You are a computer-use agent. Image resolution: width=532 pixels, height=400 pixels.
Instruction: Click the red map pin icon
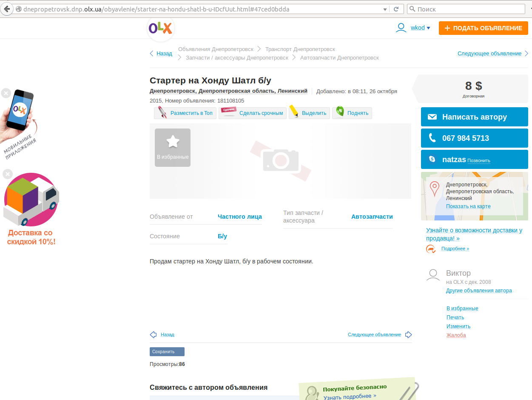click(x=435, y=189)
